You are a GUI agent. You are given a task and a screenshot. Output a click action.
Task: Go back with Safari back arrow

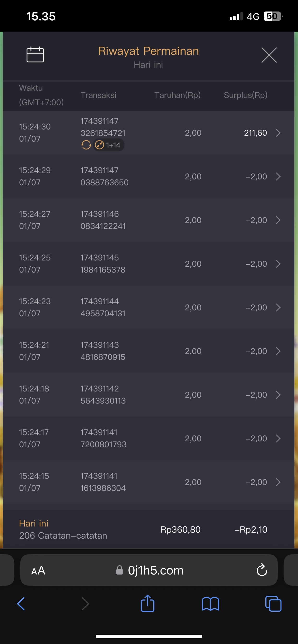click(21, 604)
